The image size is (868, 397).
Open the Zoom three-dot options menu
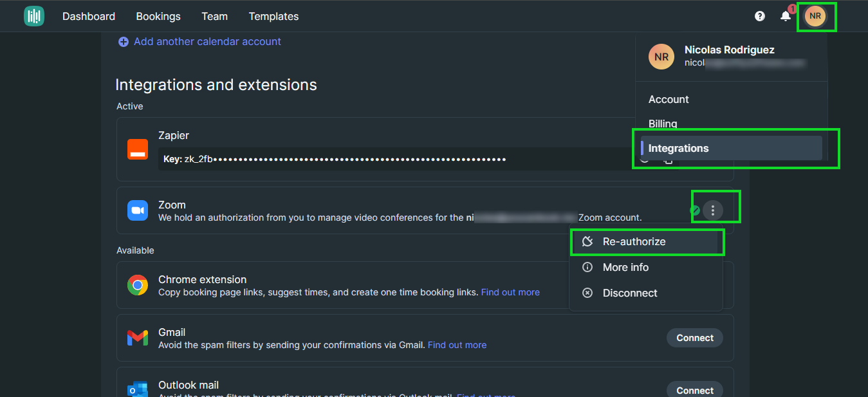pos(712,210)
